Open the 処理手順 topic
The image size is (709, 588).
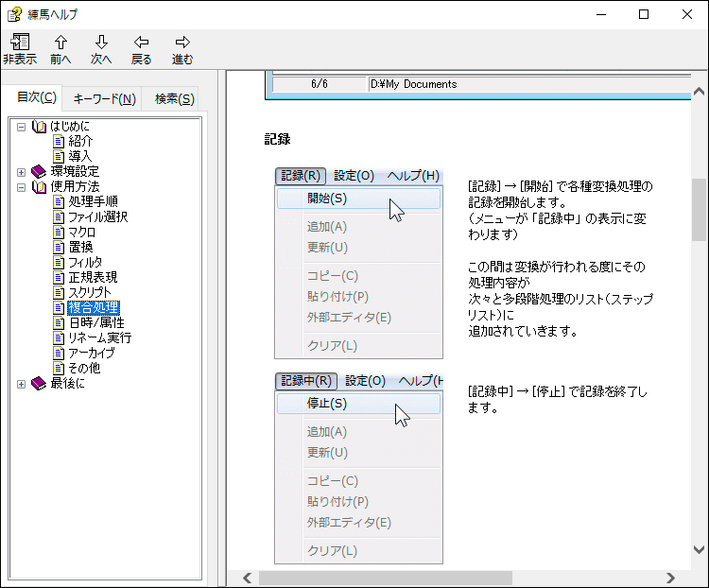tap(93, 201)
